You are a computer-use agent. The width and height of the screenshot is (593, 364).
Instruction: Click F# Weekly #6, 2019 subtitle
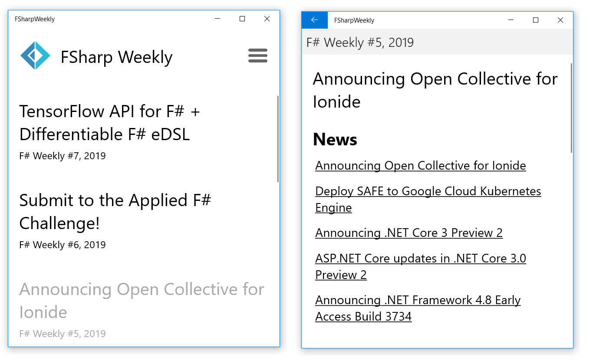tap(63, 245)
